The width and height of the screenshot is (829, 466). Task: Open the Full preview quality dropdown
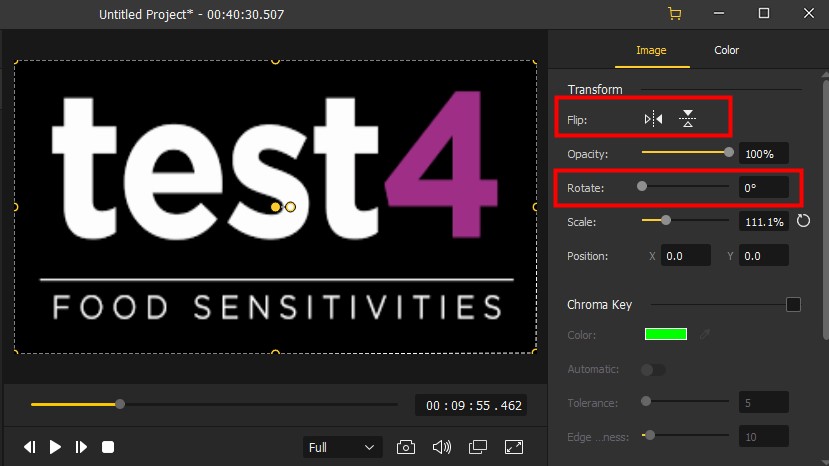[342, 447]
